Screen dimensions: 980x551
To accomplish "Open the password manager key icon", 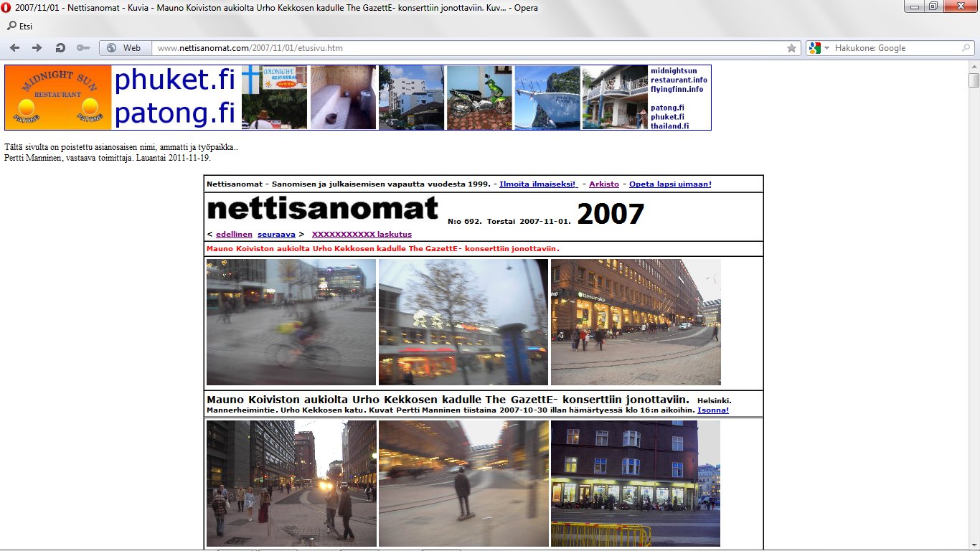I will coord(83,48).
